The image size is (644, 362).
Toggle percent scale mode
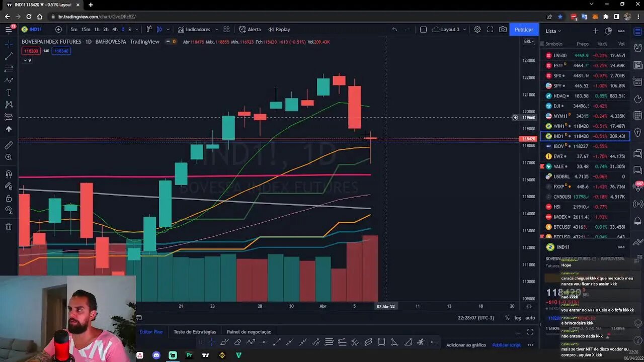[507, 318]
